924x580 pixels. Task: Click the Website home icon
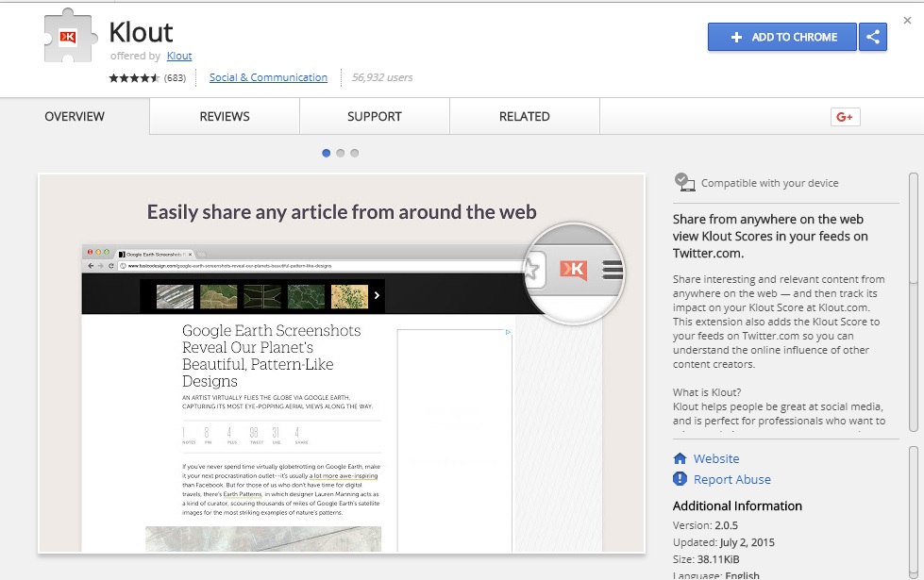[680, 458]
